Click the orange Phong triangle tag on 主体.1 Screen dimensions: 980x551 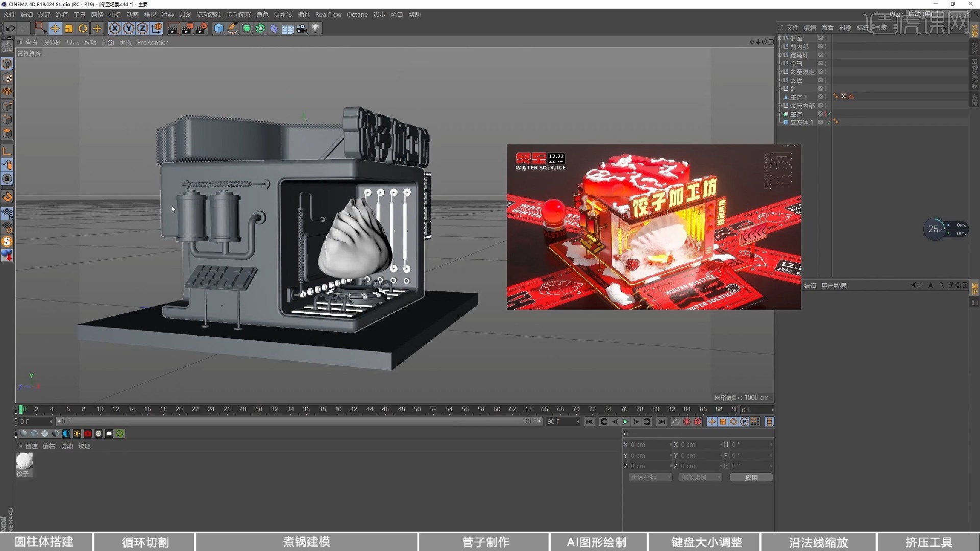pyautogui.click(x=851, y=96)
